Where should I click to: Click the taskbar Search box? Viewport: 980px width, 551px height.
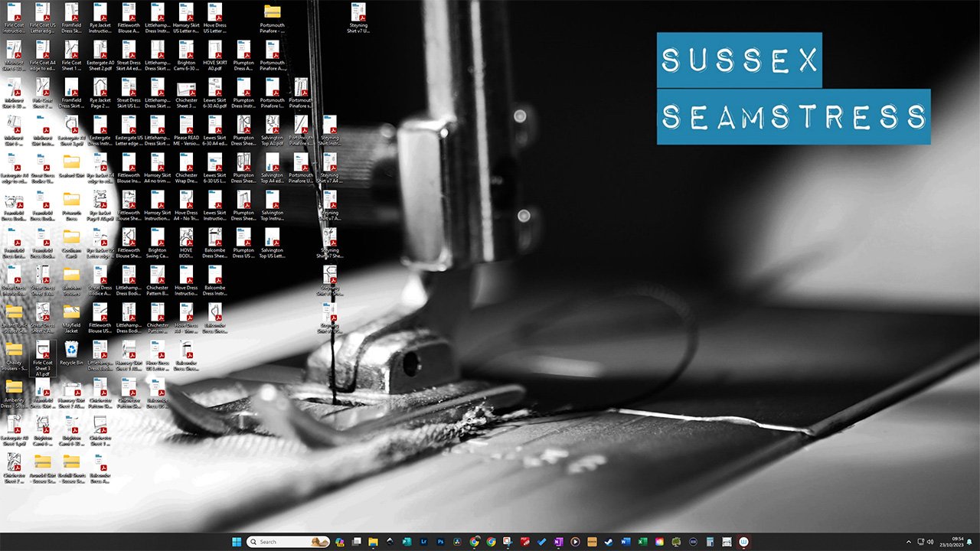tap(289, 542)
